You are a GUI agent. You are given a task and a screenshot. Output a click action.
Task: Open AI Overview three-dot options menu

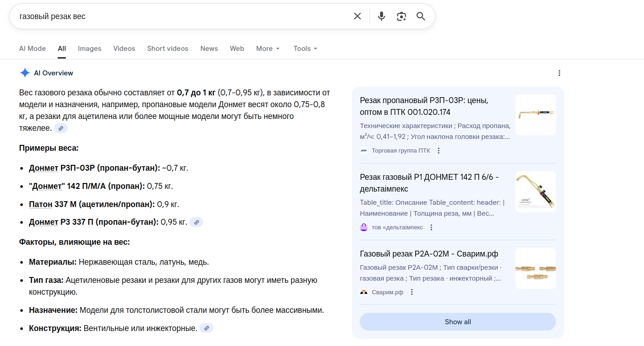click(x=560, y=73)
